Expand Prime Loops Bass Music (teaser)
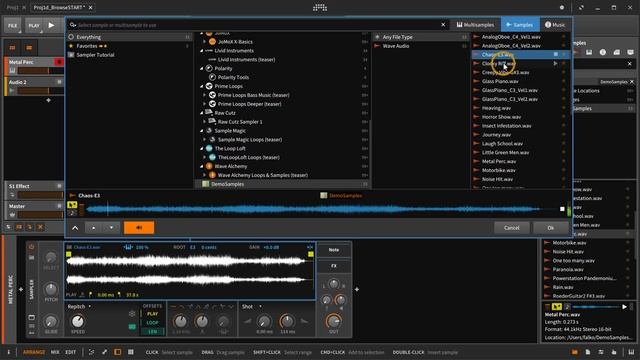 click(x=204, y=95)
